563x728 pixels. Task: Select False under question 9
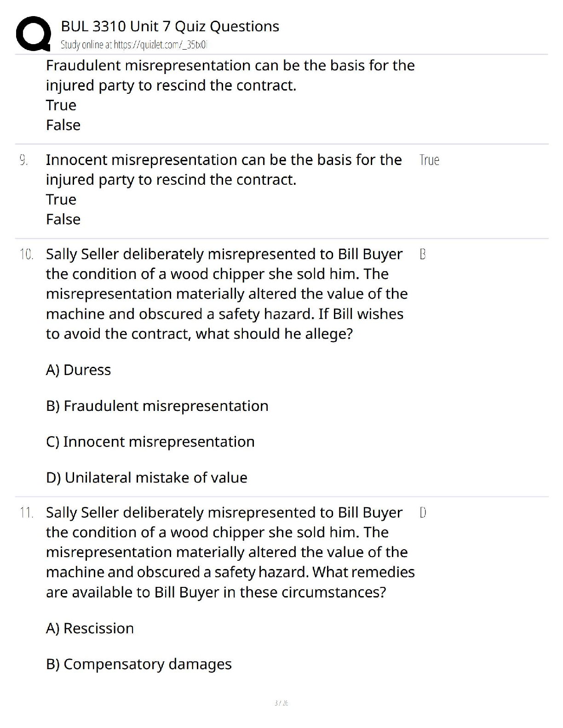point(63,219)
